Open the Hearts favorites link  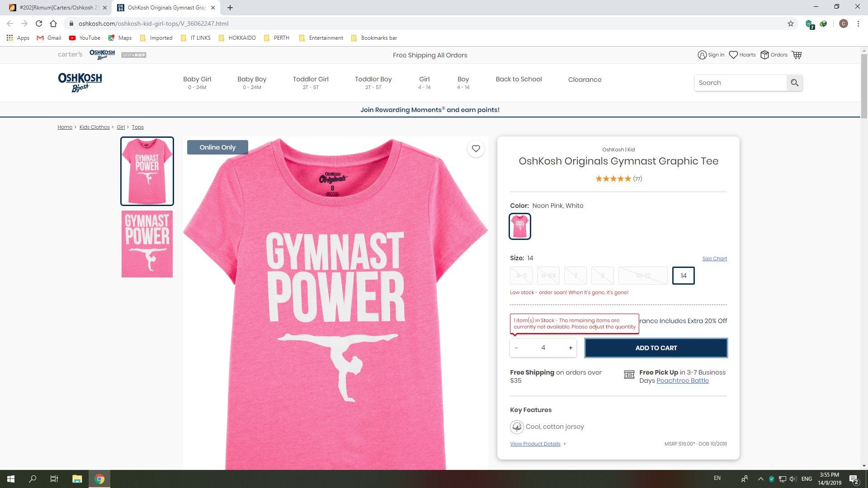(742, 55)
